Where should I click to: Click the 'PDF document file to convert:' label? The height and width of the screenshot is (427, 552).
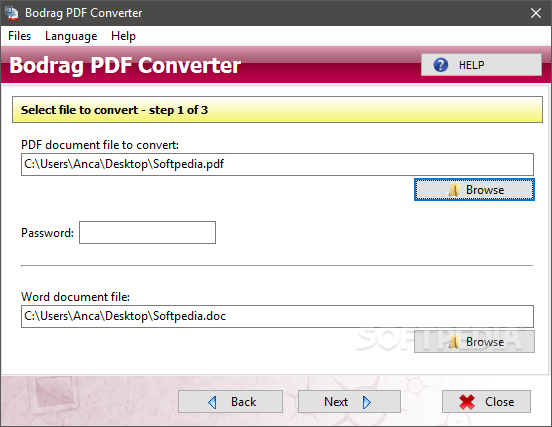point(100,145)
